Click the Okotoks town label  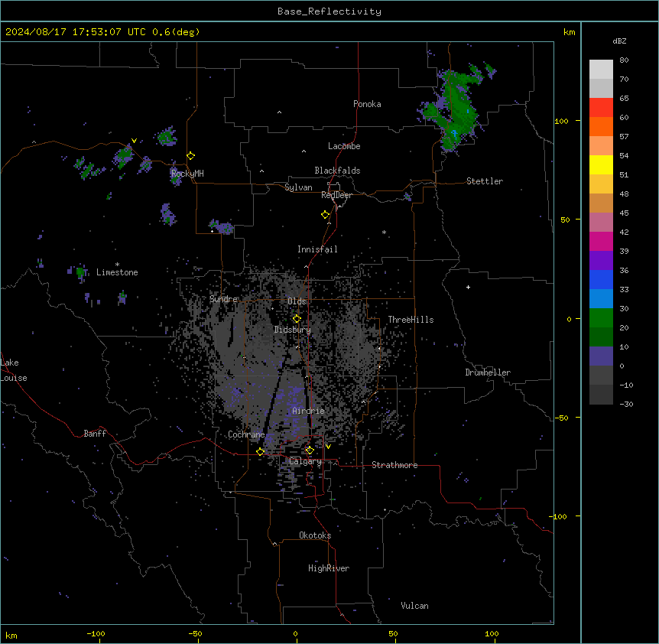[x=315, y=535]
